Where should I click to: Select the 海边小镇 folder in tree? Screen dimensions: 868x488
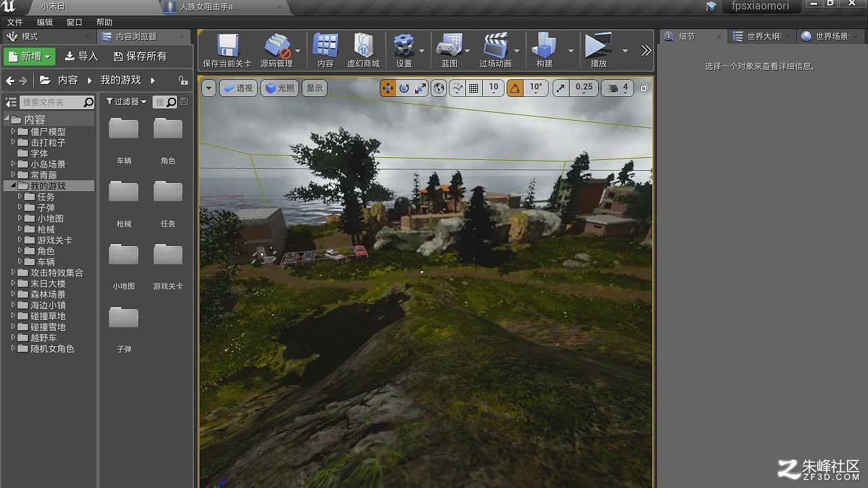click(48, 305)
